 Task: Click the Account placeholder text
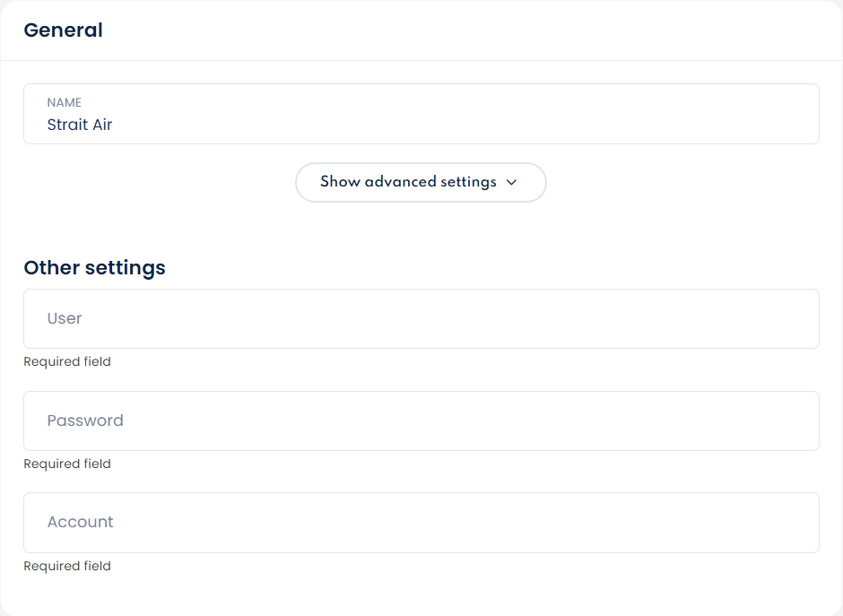pos(81,522)
